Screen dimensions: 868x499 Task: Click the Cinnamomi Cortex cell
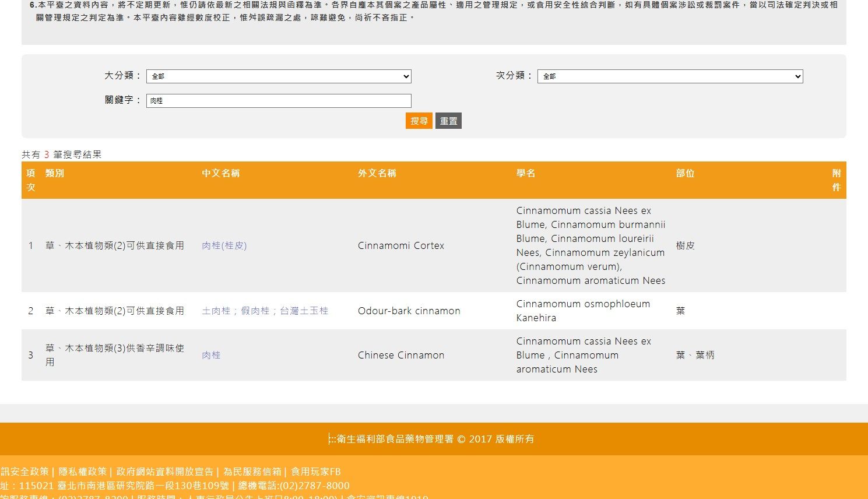[x=401, y=245]
